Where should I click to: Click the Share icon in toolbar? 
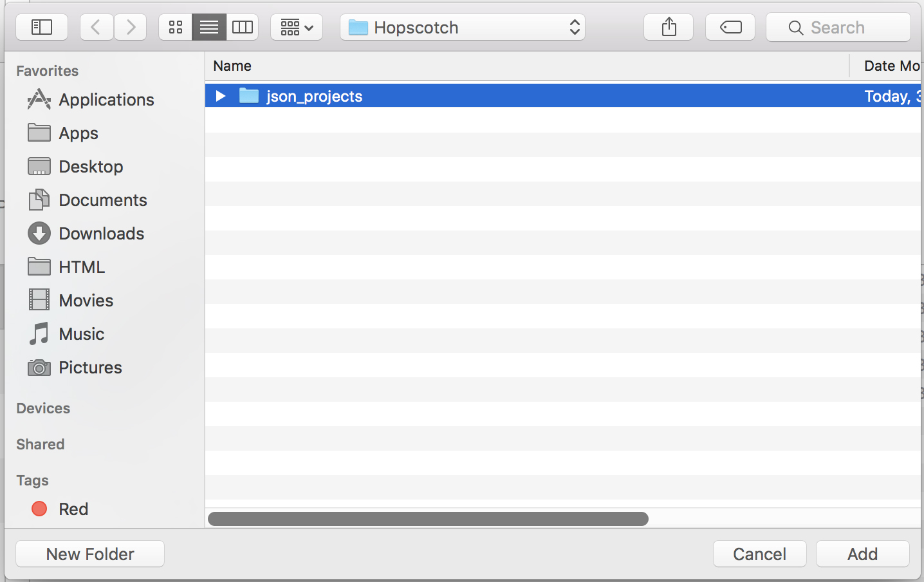tap(669, 27)
